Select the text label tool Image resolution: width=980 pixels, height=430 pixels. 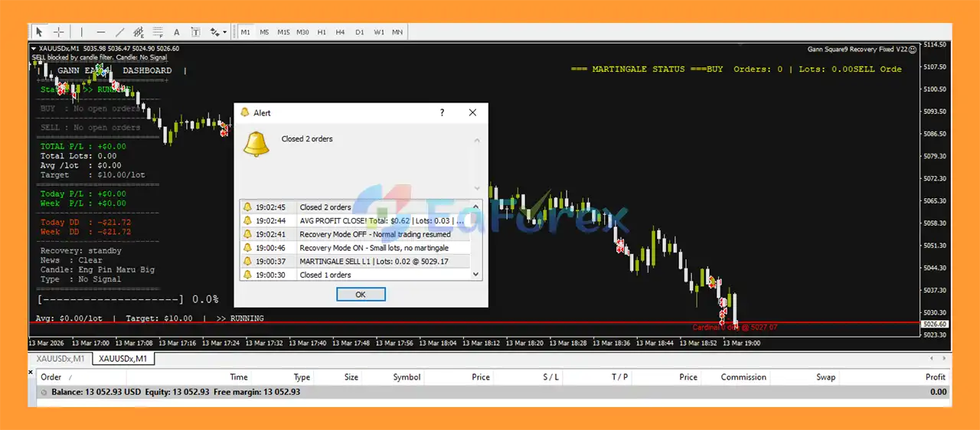coord(195,32)
